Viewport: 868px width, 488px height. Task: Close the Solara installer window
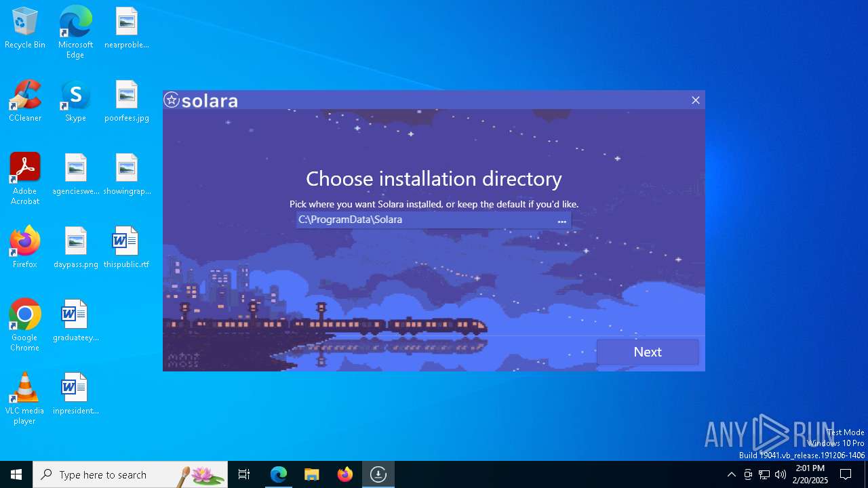pyautogui.click(x=695, y=100)
